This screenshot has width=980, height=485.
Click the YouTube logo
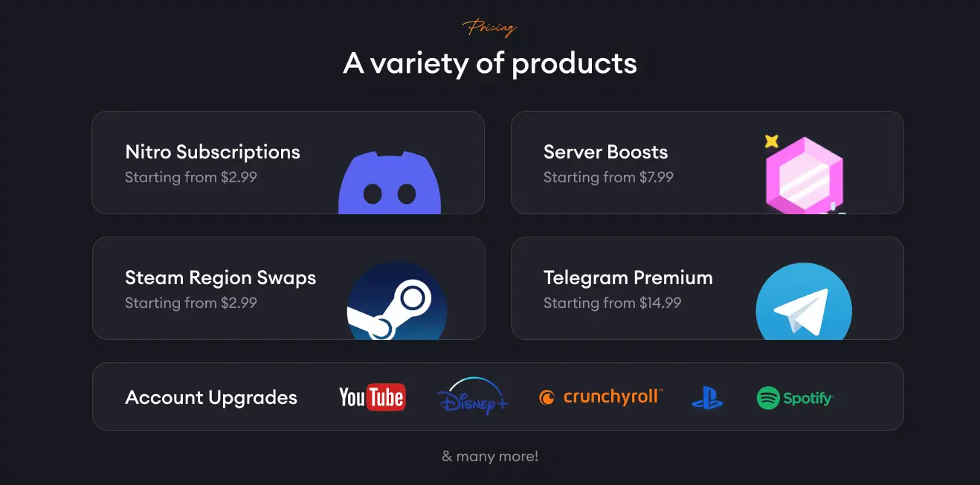[372, 397]
